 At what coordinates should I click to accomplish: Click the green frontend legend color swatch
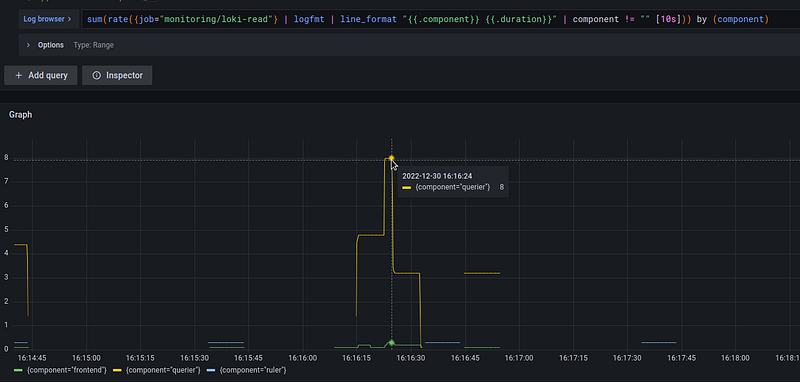pos(18,370)
